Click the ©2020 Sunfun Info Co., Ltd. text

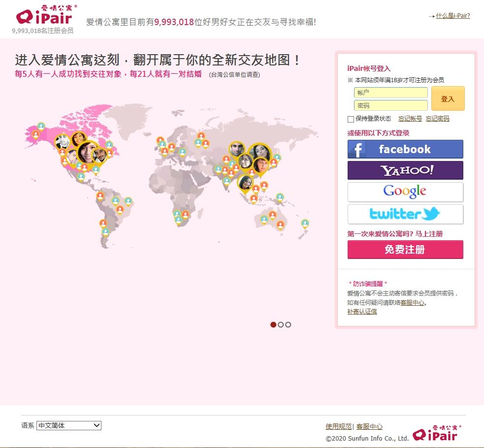(x=367, y=439)
